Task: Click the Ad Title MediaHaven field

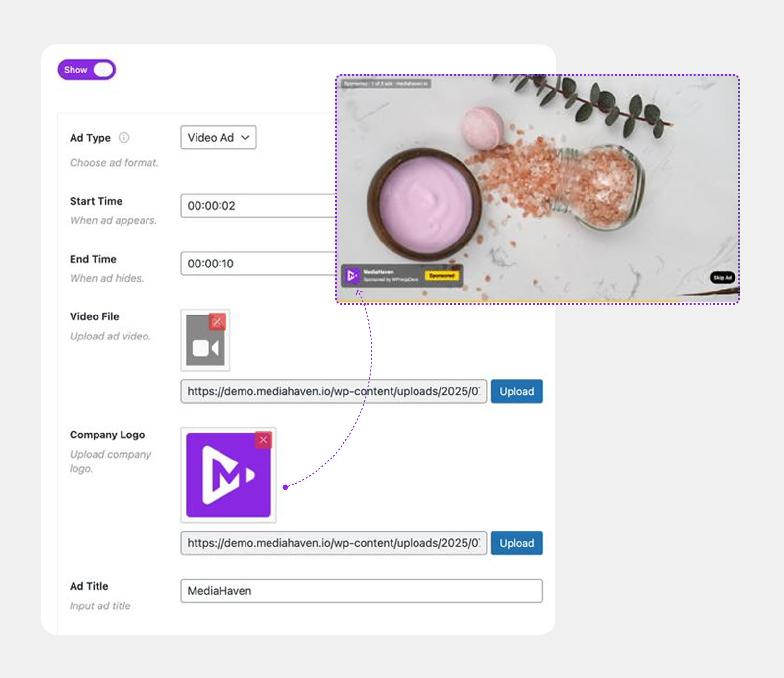Action: tap(361, 591)
